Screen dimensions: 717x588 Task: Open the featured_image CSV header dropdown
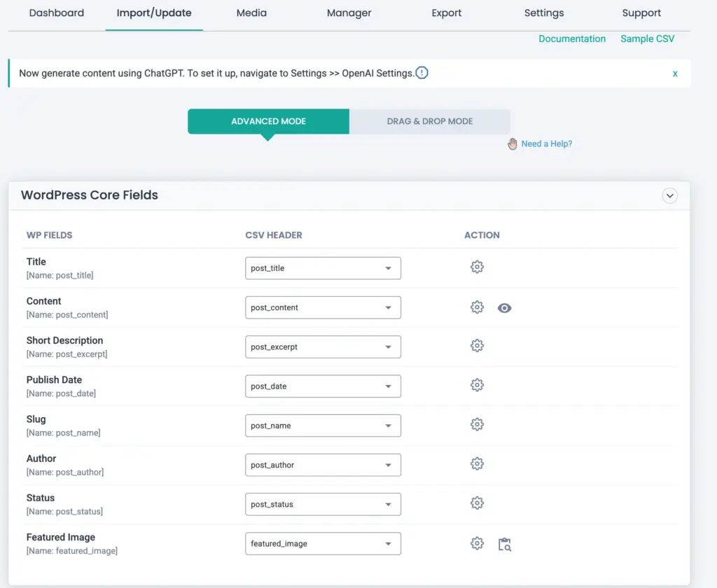tap(322, 543)
